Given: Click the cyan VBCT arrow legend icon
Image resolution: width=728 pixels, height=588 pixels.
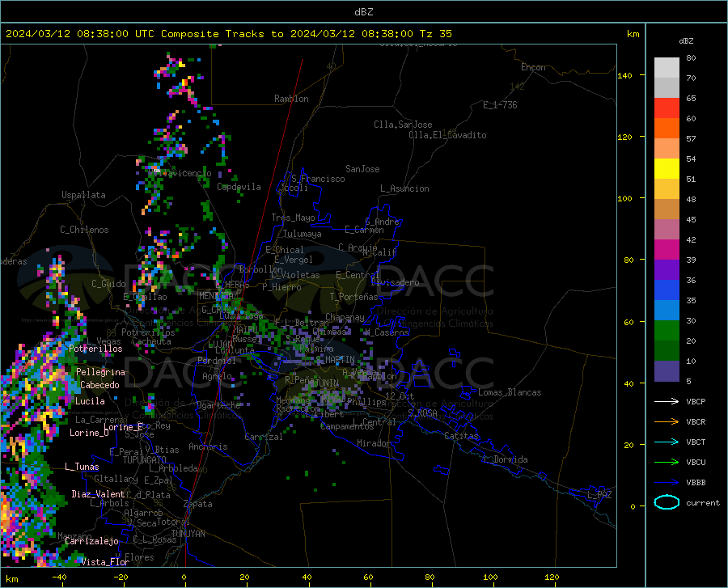Looking at the screenshot, I should pos(667,442).
